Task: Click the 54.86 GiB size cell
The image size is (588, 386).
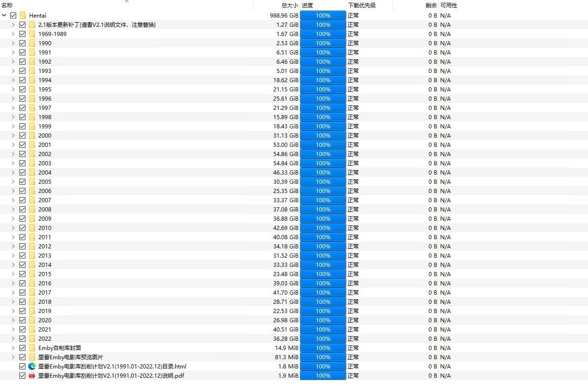Action: point(286,154)
